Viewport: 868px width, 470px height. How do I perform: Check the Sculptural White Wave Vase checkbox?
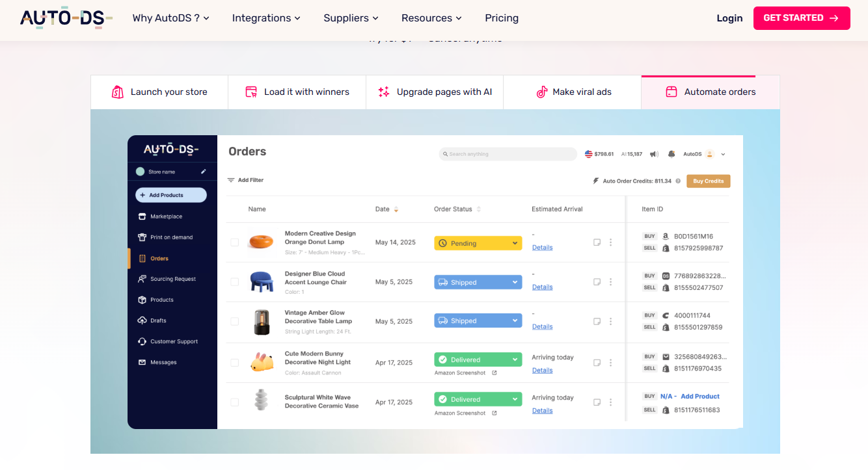coord(234,402)
